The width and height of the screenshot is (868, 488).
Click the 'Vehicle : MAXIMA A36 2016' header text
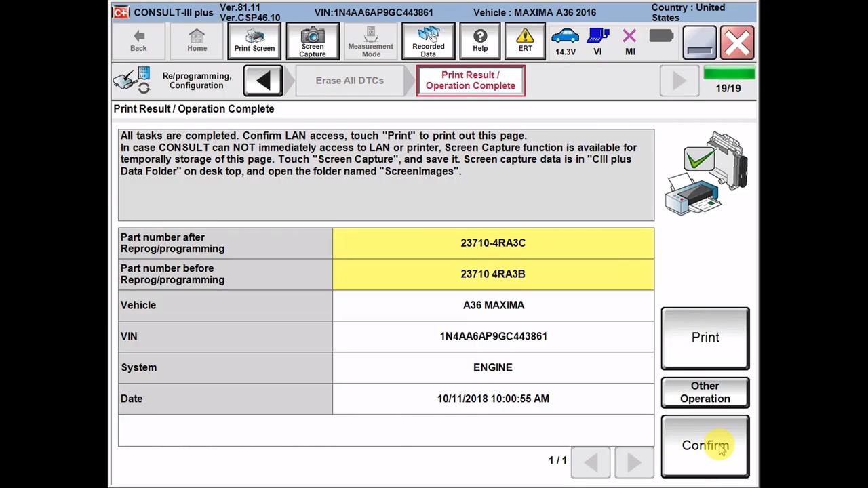[535, 13]
